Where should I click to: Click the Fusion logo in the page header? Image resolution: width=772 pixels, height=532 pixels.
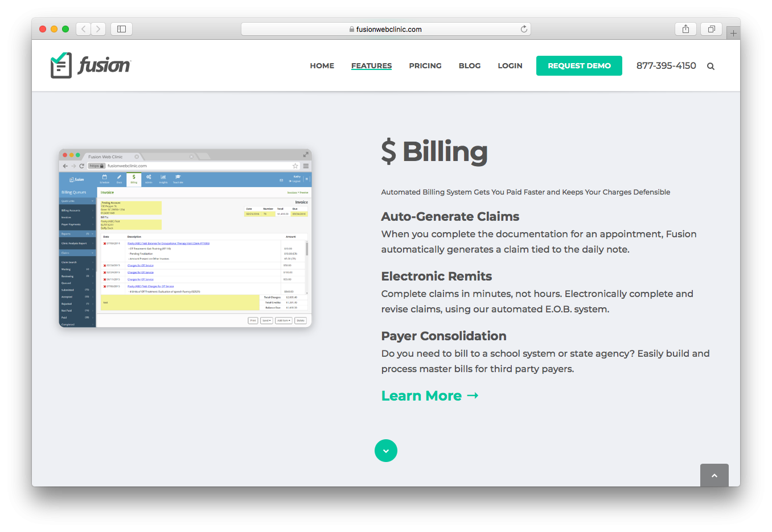[x=90, y=65]
